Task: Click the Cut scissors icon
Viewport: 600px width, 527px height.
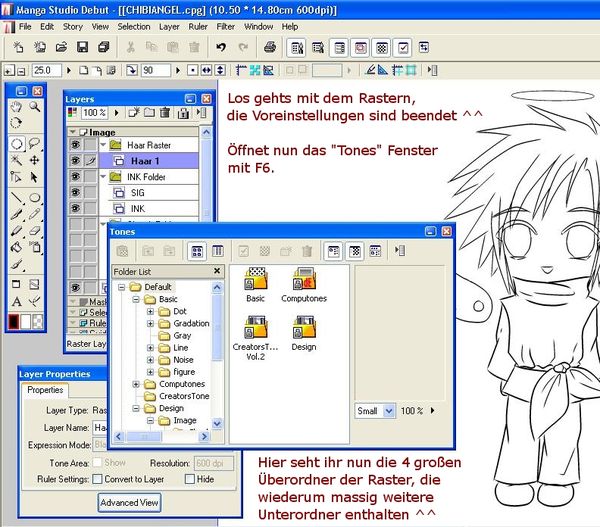Action: tap(130, 47)
